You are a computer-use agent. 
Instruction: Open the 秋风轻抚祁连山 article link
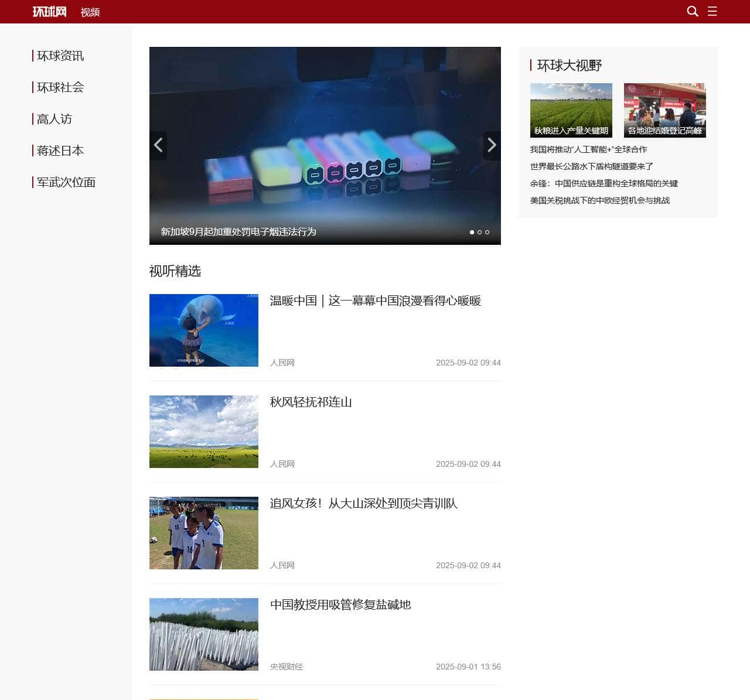(311, 402)
